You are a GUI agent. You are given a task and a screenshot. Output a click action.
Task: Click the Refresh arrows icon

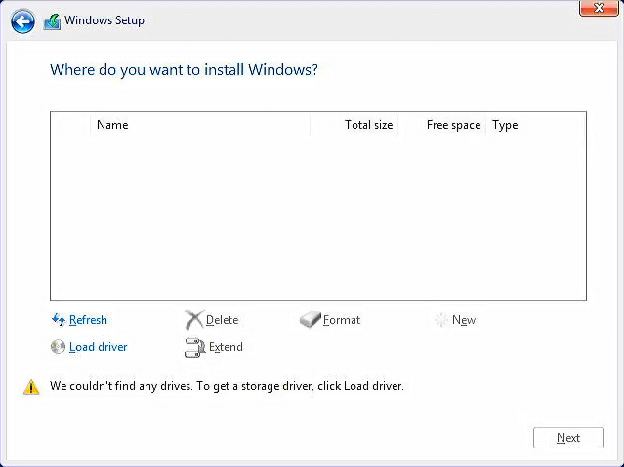click(58, 320)
